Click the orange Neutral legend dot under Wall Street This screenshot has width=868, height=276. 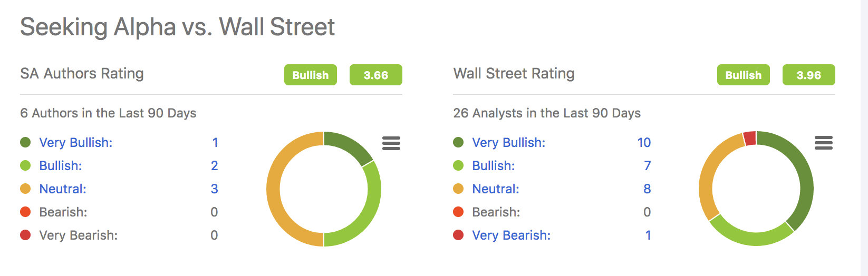point(458,189)
